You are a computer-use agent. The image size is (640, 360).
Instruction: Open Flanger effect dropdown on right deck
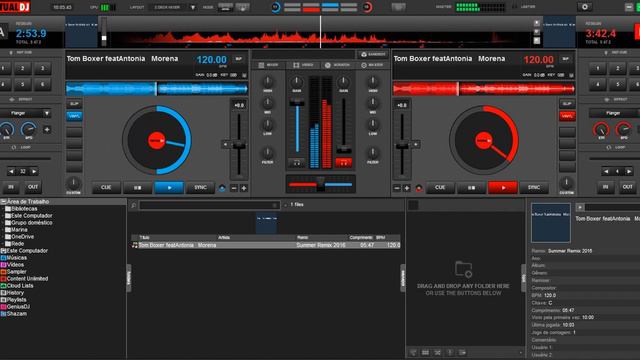click(x=614, y=113)
